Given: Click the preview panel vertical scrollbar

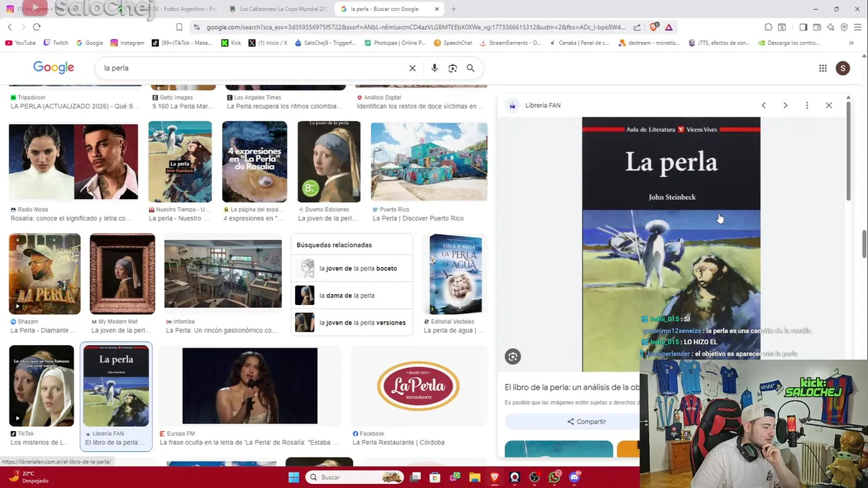Looking at the screenshot, I should click(x=848, y=150).
